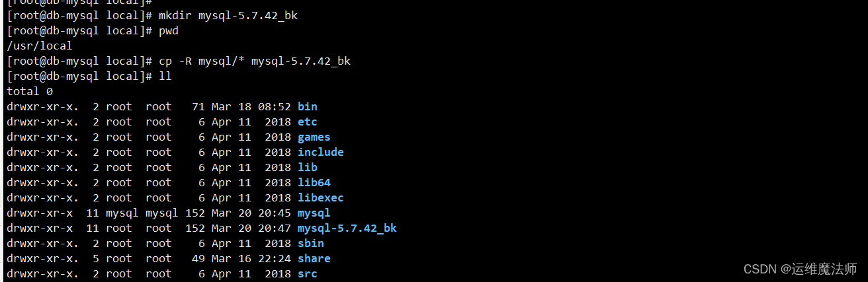
Task: Click the include directory name
Action: coord(320,152)
